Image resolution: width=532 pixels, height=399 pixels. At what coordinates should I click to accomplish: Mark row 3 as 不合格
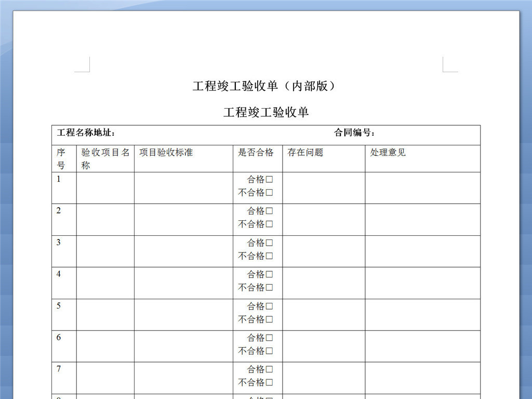269,256
